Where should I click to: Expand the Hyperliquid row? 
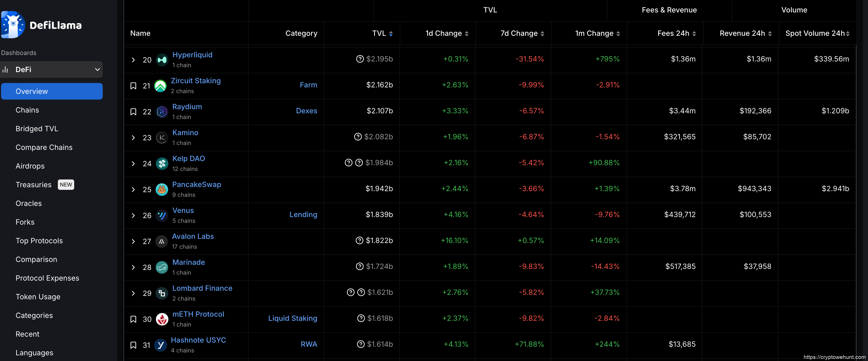pos(133,60)
